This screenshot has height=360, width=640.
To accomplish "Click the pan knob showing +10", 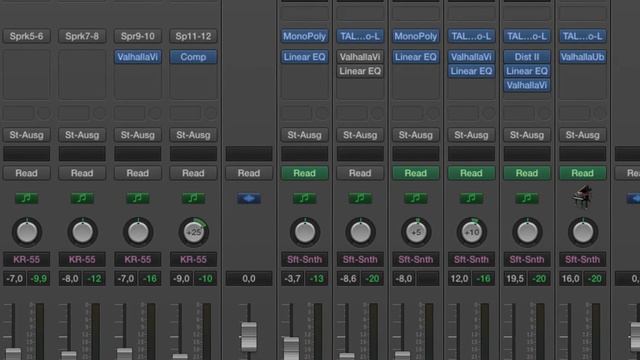I will [x=471, y=232].
